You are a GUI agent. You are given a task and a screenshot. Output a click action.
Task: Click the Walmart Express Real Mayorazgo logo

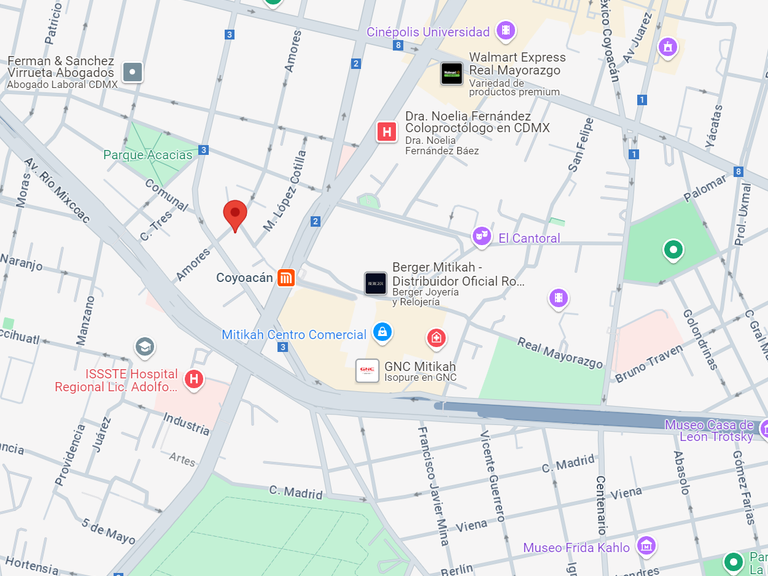tap(451, 73)
